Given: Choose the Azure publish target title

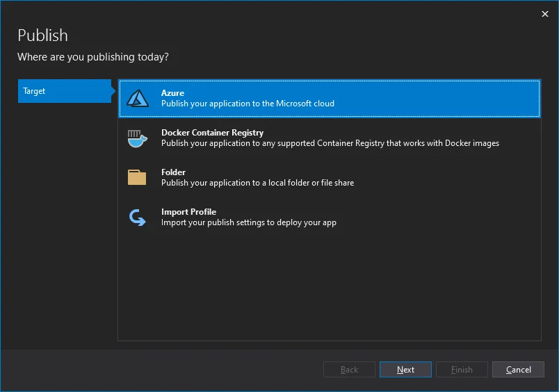Looking at the screenshot, I should (x=172, y=93).
